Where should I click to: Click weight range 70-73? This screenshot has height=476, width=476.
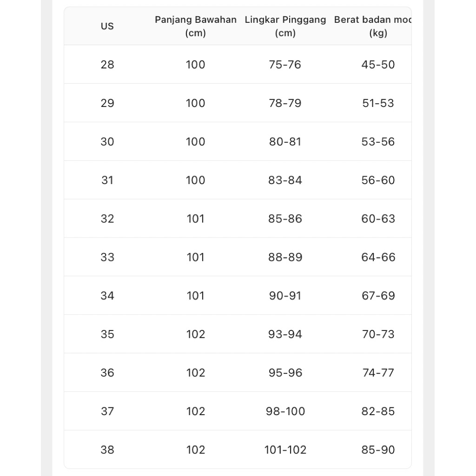coord(378,334)
